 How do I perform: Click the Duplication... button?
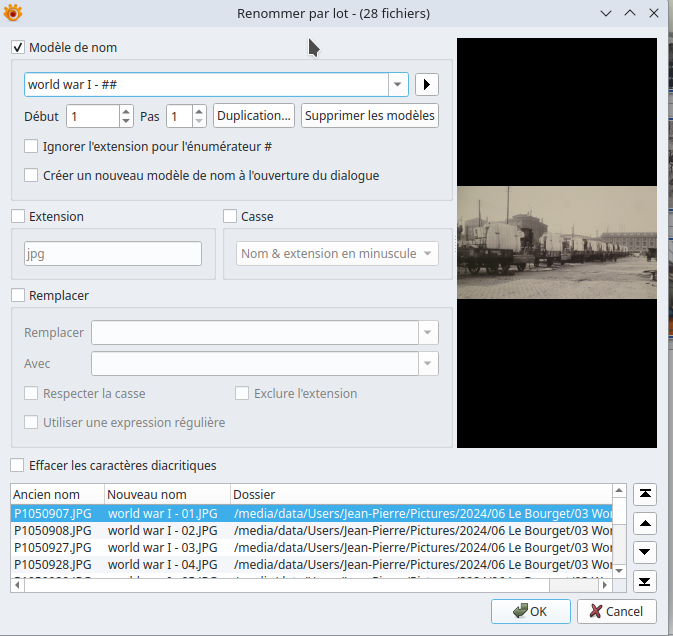click(x=254, y=116)
